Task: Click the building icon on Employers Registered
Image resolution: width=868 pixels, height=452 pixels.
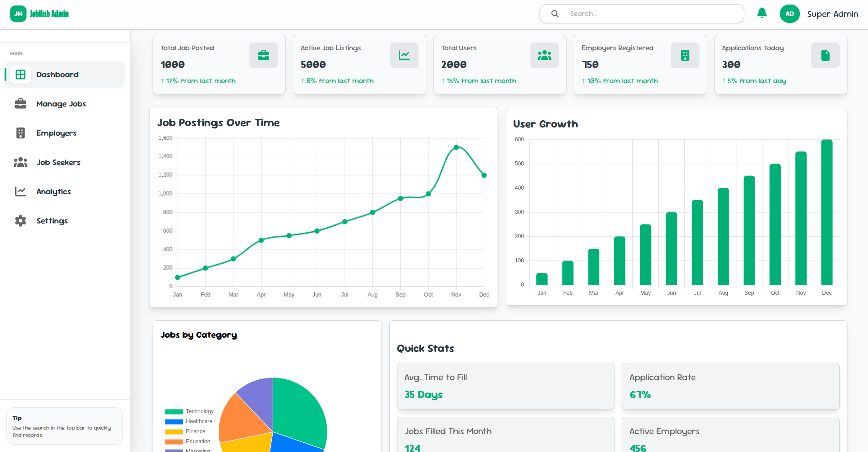Action: (x=685, y=55)
